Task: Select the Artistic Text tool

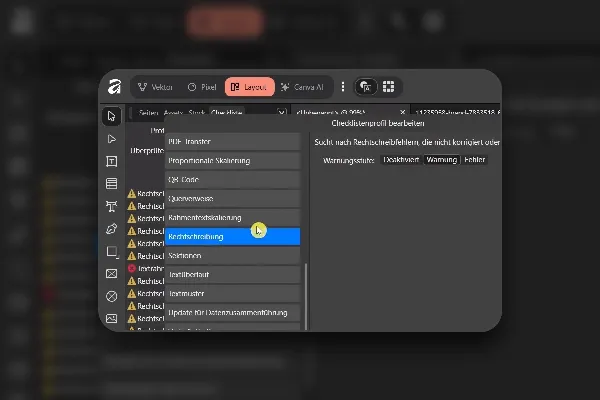Action: click(111, 206)
